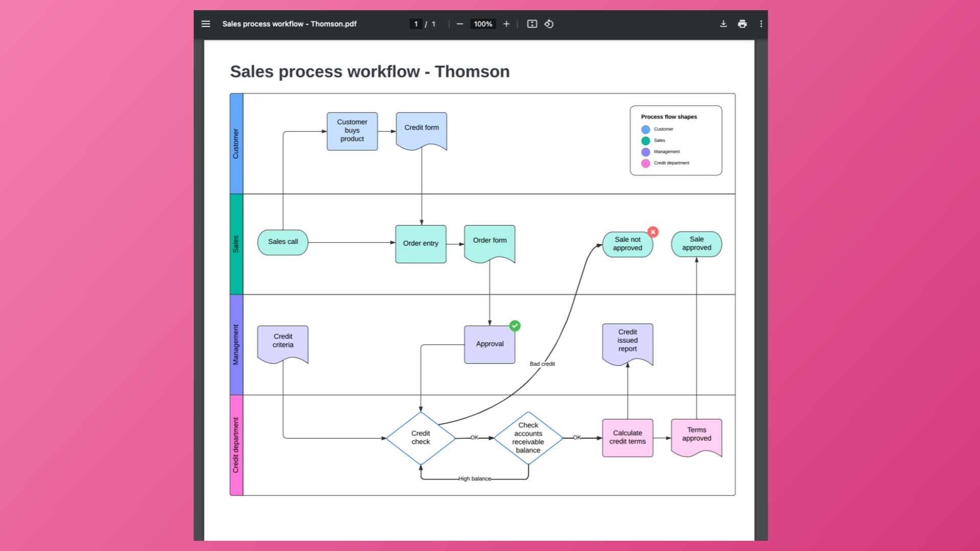Click the Customer swimlane label
The width and height of the screenshot is (980, 551).
point(236,143)
